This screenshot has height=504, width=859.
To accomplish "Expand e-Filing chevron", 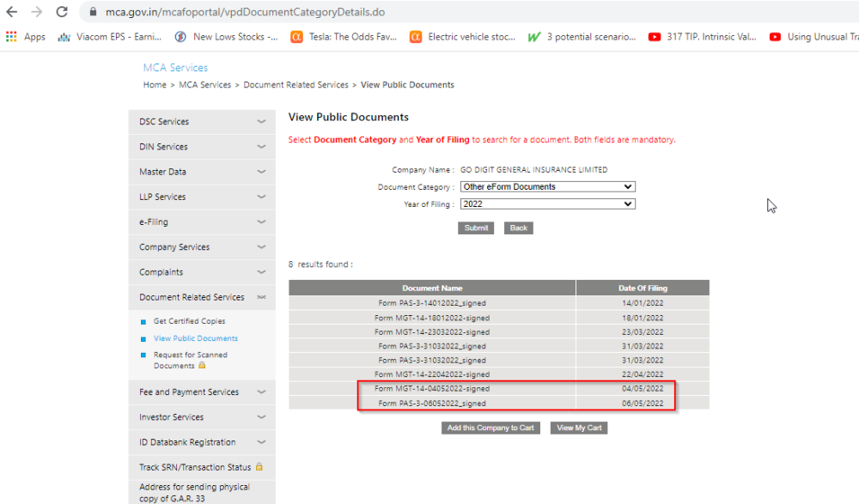I will [x=261, y=222].
